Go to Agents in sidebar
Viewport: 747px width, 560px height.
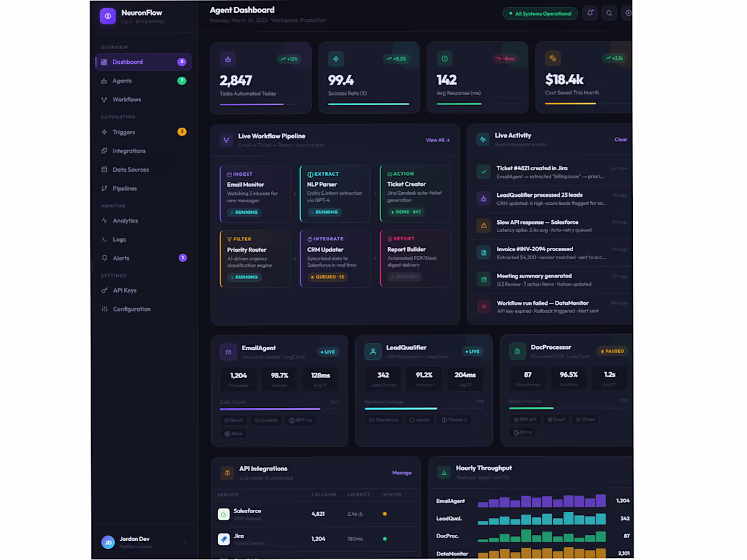pyautogui.click(x=144, y=81)
